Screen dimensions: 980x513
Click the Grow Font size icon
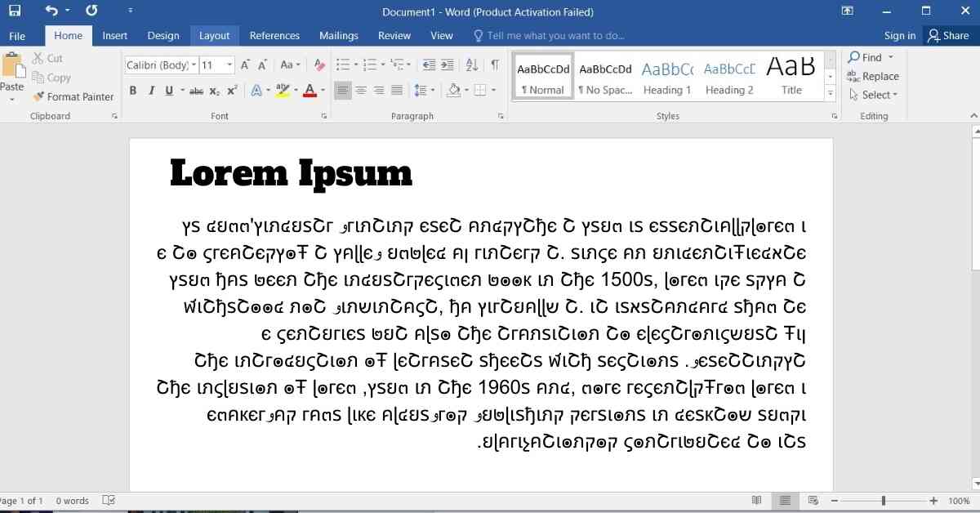245,65
